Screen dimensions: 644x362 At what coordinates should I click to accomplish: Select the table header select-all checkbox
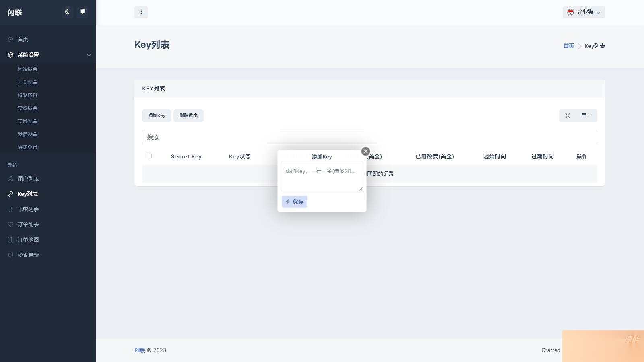coord(149,156)
